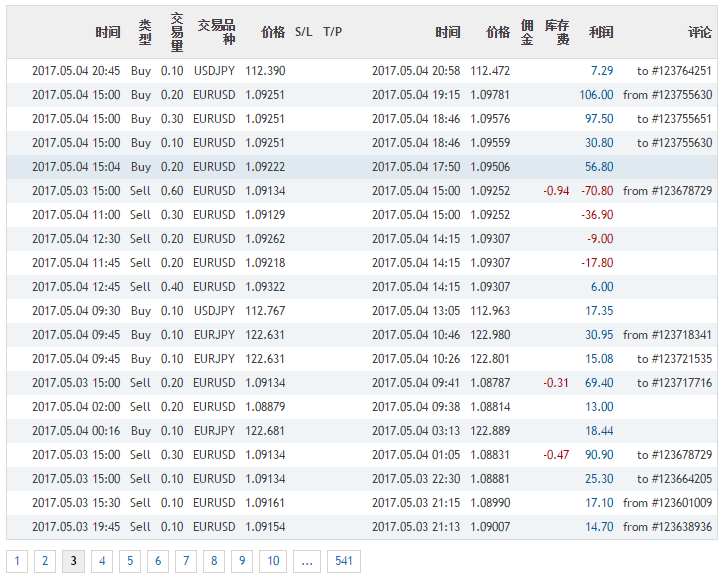This screenshot has height=576, width=724.
Task: Navigate to page 8
Action: pyautogui.click(x=214, y=561)
